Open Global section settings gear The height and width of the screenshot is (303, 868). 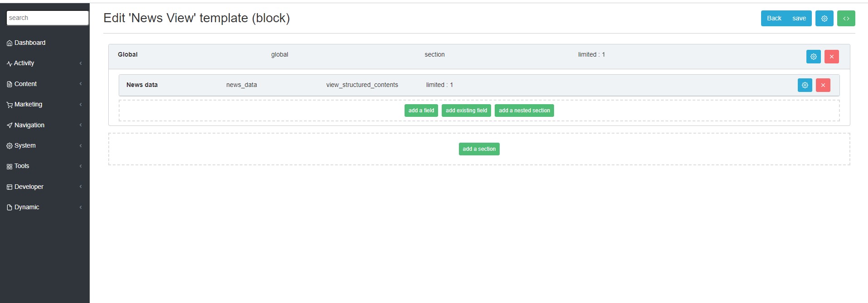813,57
